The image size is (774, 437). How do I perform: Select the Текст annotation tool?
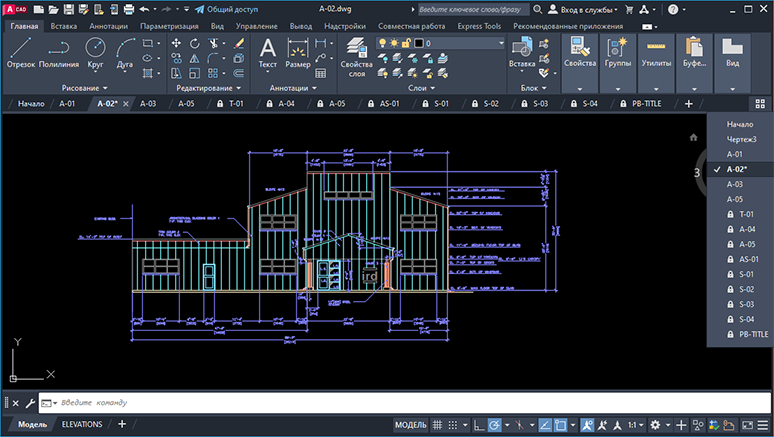tap(268, 53)
